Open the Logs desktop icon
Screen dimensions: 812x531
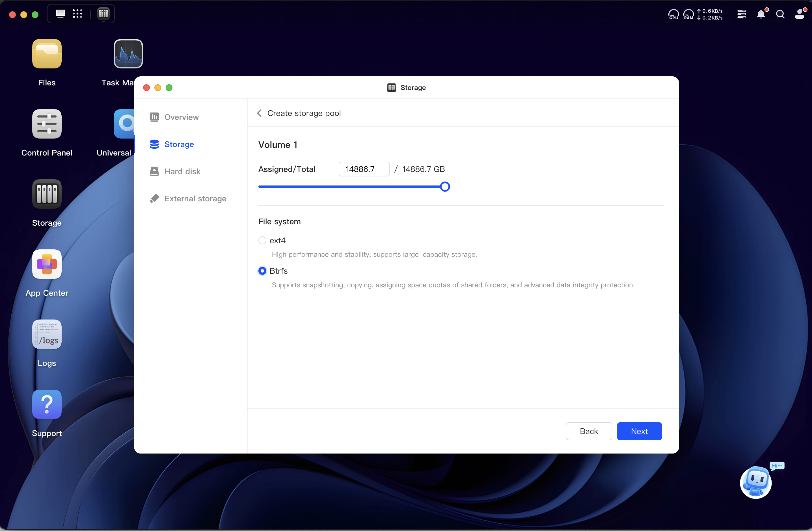pyautogui.click(x=47, y=334)
